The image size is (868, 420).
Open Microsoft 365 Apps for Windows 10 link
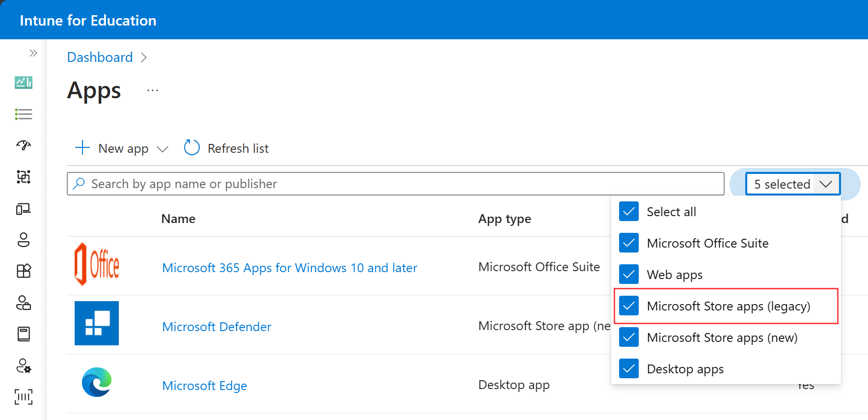(x=290, y=268)
